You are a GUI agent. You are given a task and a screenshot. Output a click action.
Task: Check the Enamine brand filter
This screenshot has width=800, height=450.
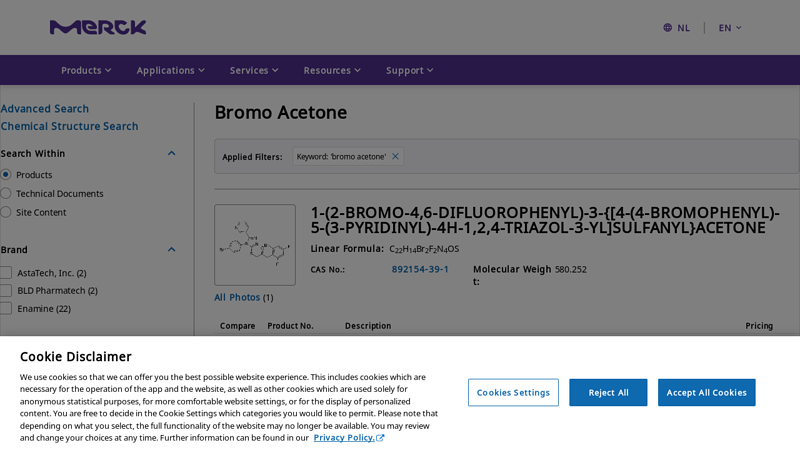point(6,308)
